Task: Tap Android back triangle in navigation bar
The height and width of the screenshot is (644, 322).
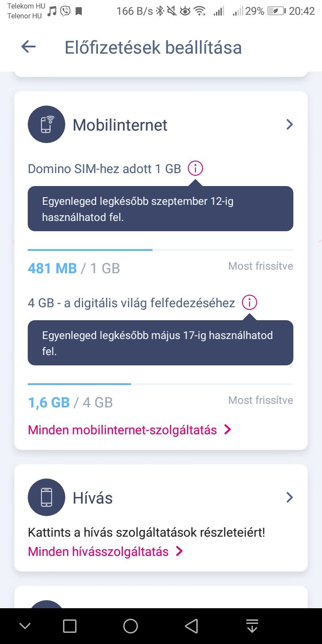Action: pos(191,626)
